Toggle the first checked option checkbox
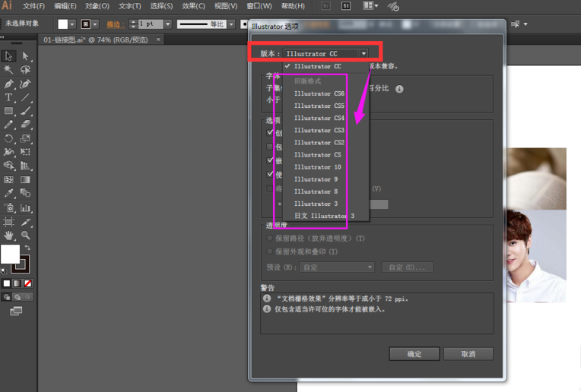 coord(270,133)
